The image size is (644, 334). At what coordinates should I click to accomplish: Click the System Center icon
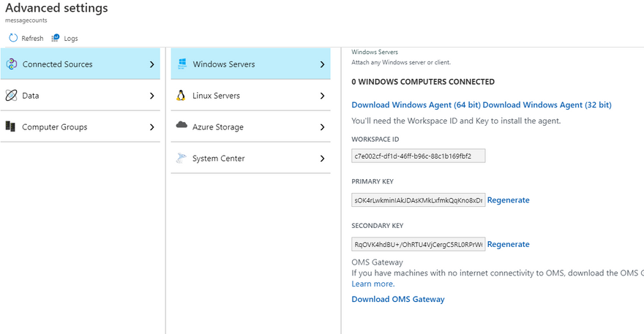(x=181, y=158)
